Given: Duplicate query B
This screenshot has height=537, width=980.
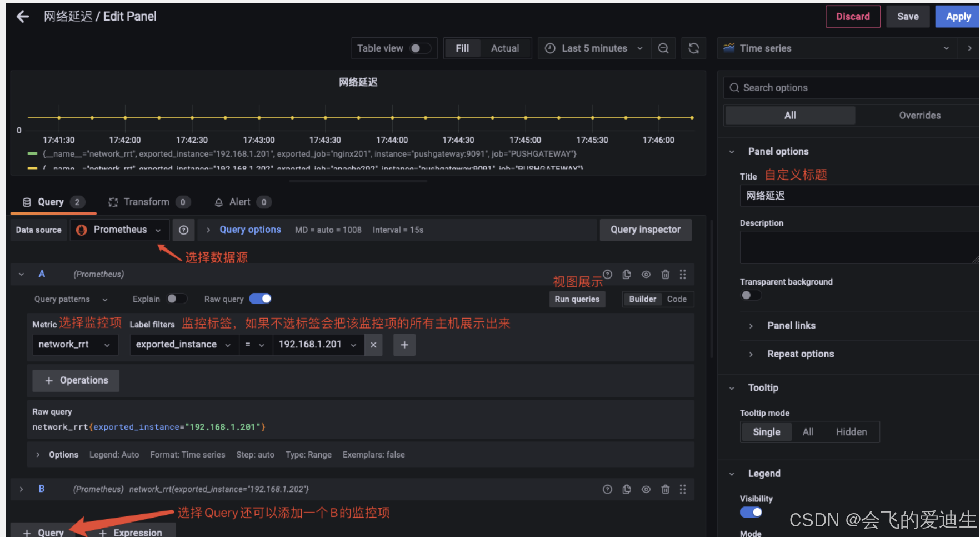Looking at the screenshot, I should (627, 489).
